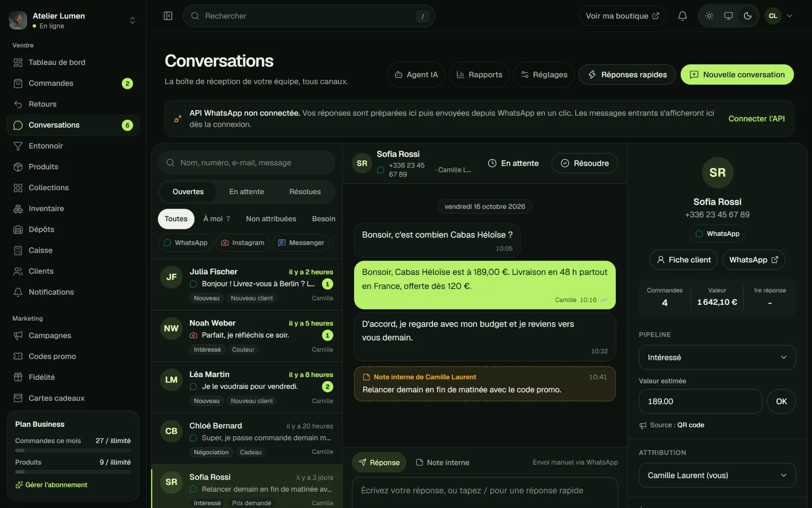Open Noah Weber's conversation
The height and width of the screenshot is (508, 812).
[247, 336]
